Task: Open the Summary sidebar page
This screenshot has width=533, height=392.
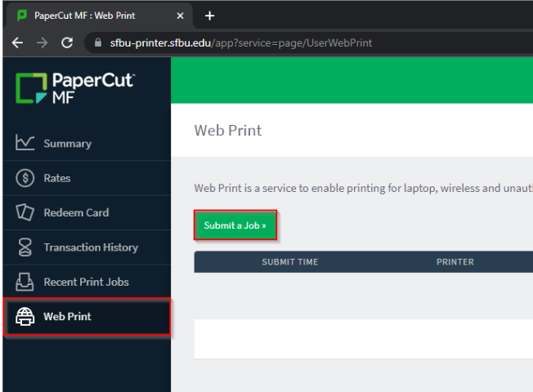Action: click(87, 143)
